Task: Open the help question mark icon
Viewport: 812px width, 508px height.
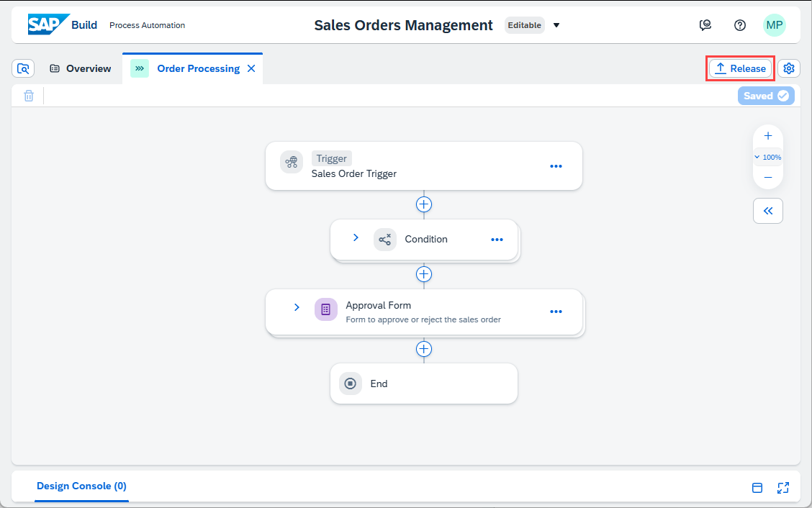Action: tap(740, 25)
